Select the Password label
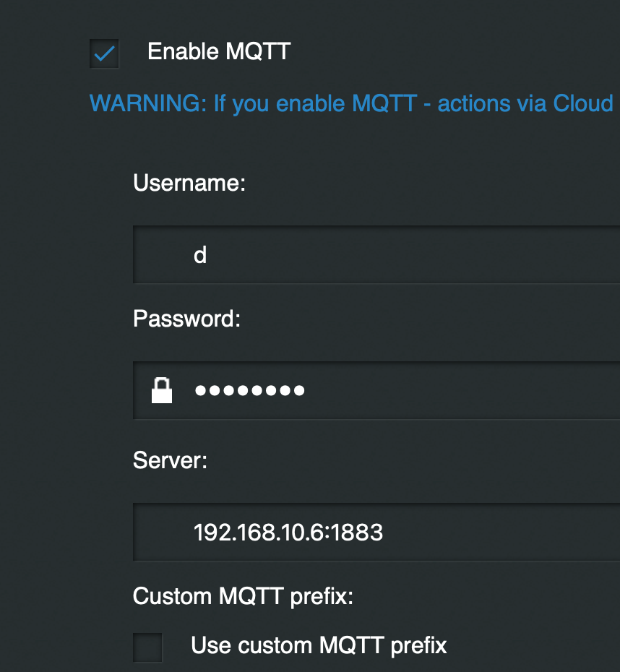Viewport: 620px width, 672px height. click(x=186, y=319)
